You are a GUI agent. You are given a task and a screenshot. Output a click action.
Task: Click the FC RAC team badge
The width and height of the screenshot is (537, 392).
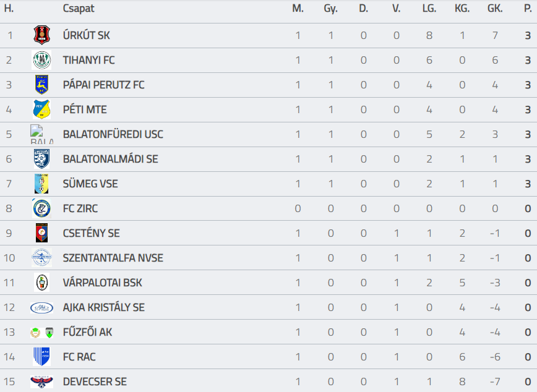pos(42,357)
